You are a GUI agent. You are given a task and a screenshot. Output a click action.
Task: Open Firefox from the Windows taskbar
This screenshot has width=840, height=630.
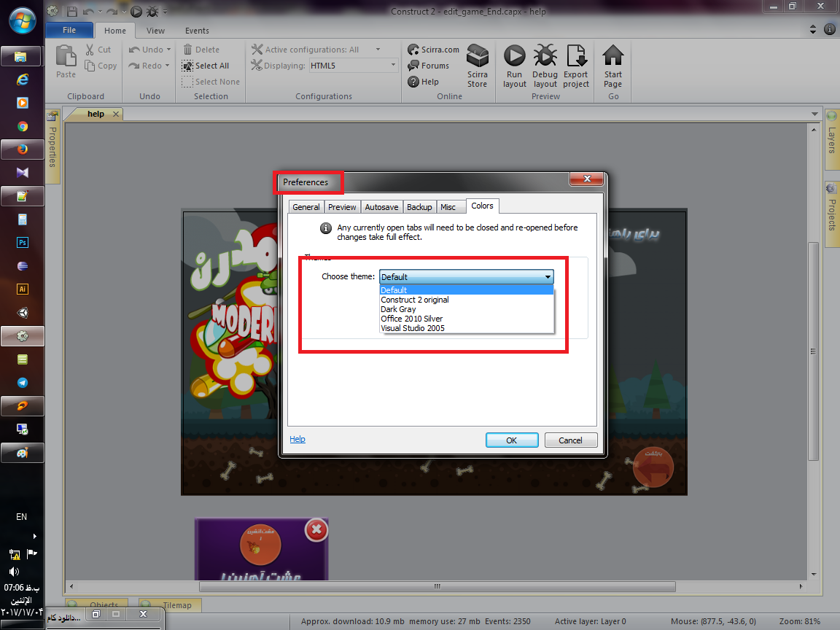tap(22, 149)
